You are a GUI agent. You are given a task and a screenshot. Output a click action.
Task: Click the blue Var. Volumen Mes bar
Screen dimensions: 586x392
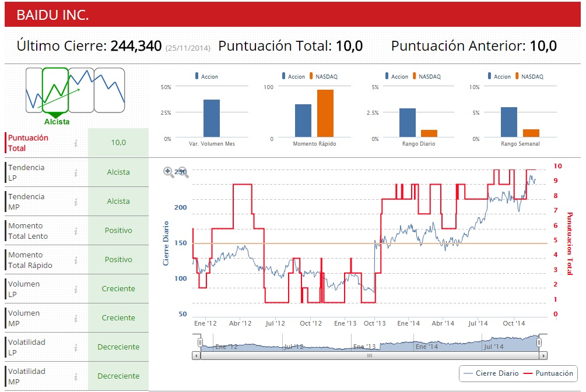(x=212, y=118)
